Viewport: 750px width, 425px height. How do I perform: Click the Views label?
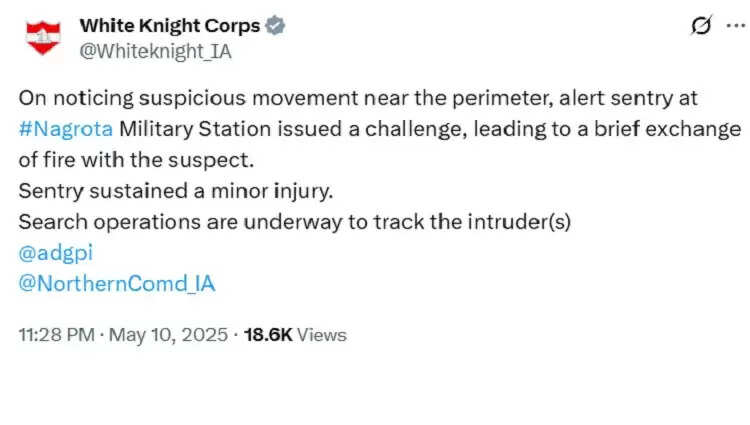click(322, 335)
